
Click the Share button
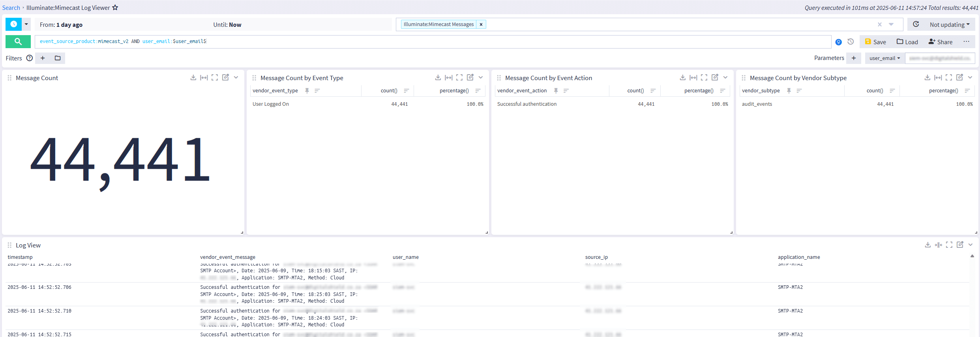(x=941, y=42)
